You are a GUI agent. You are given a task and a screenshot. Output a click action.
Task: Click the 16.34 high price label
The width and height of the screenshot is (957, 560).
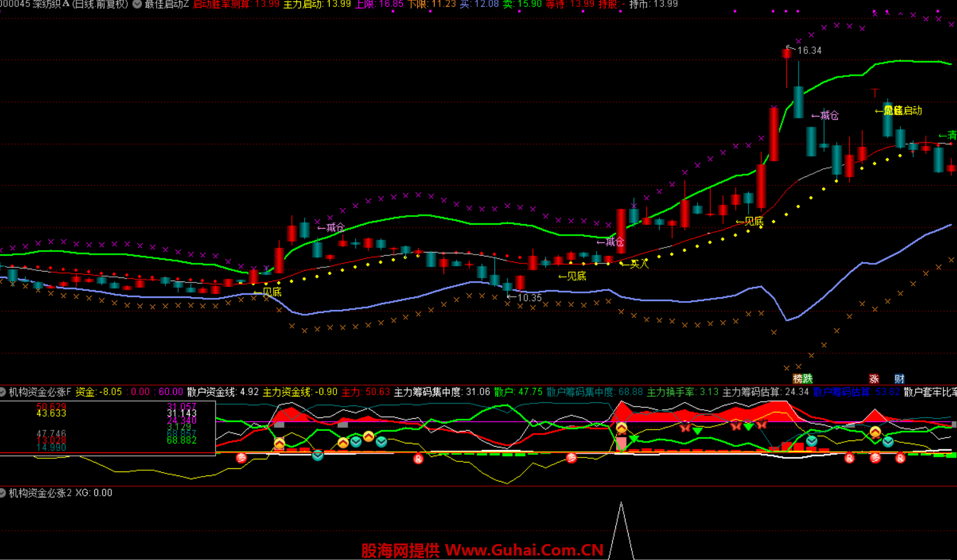point(809,50)
